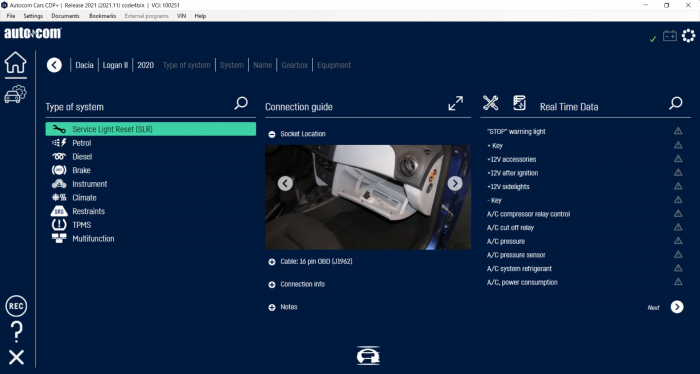
Task: Click the Restraints SRS icon
Action: 59,211
